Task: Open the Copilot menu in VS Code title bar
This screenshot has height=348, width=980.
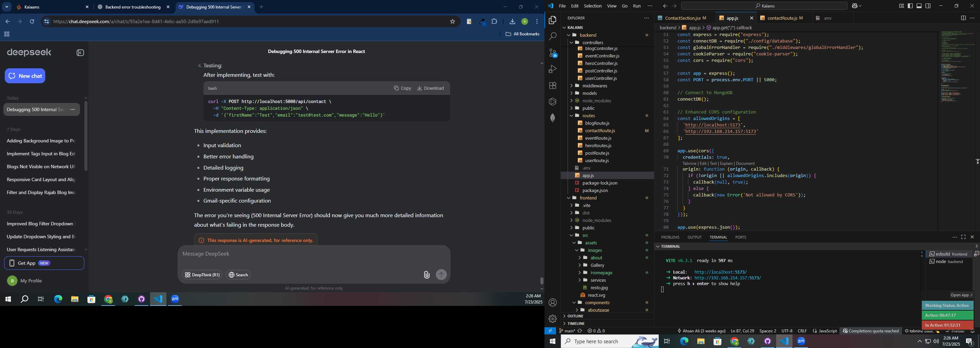Action: pos(857,6)
